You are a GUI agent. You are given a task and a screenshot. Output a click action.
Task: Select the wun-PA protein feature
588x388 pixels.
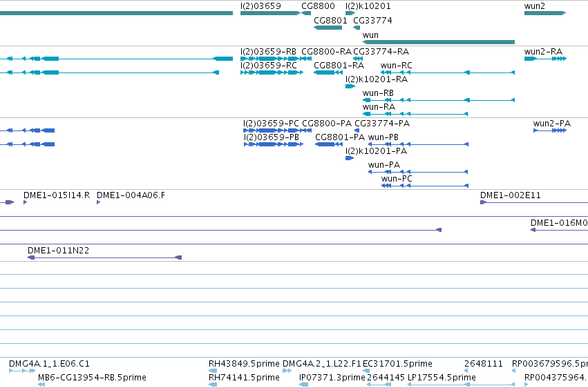418,173
